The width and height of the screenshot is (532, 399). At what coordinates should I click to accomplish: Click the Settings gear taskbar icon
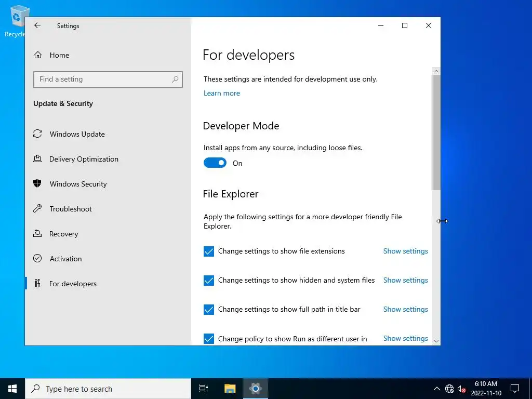[x=256, y=389]
